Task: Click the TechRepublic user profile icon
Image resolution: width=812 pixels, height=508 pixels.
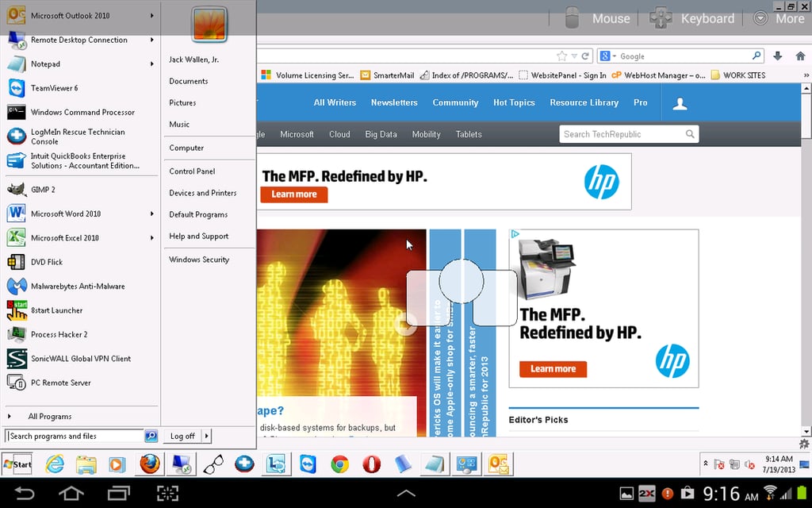Action: tap(680, 103)
